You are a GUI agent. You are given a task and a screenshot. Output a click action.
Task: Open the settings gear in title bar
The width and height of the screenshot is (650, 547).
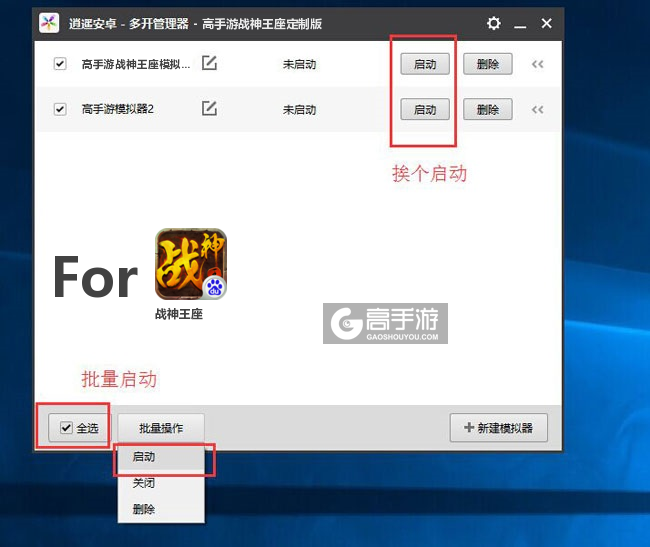pyautogui.click(x=493, y=23)
